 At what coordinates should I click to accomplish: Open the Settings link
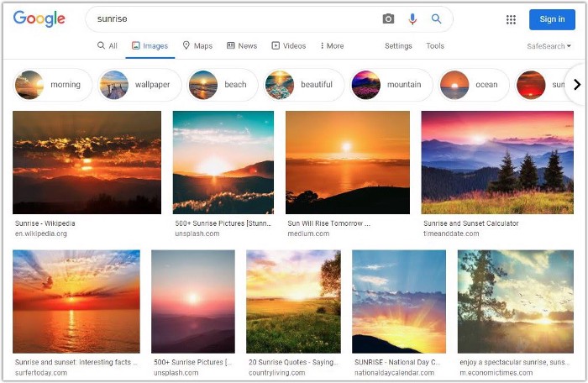(x=398, y=46)
